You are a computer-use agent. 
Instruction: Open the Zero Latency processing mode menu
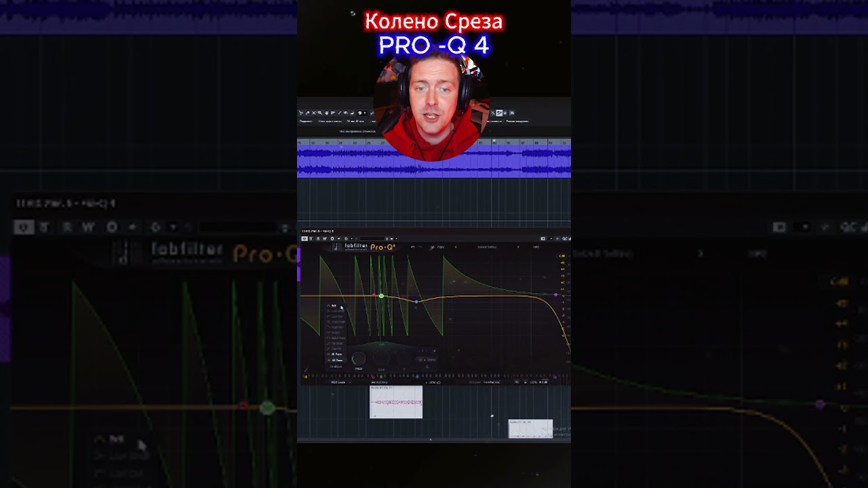coord(380,382)
